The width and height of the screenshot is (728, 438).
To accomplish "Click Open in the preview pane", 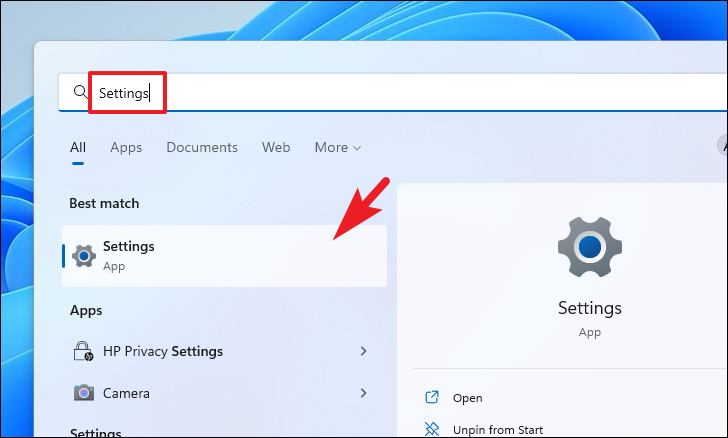I will pyautogui.click(x=468, y=398).
